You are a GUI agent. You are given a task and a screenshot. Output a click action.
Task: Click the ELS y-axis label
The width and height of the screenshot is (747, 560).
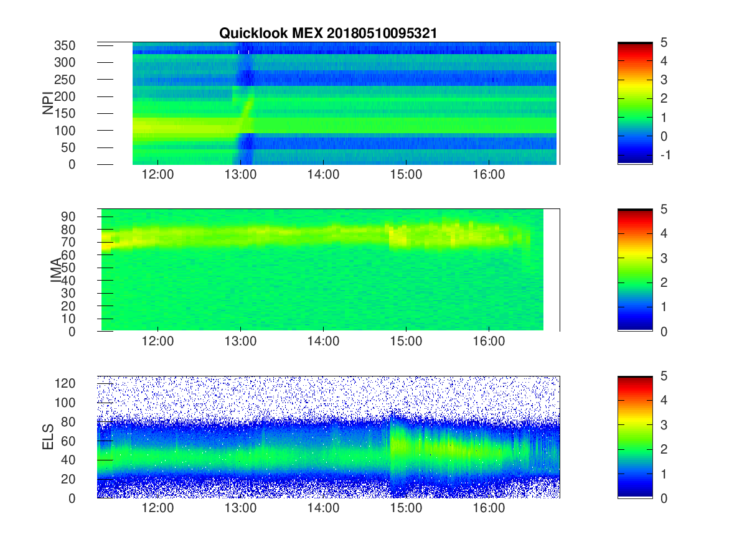coord(48,437)
